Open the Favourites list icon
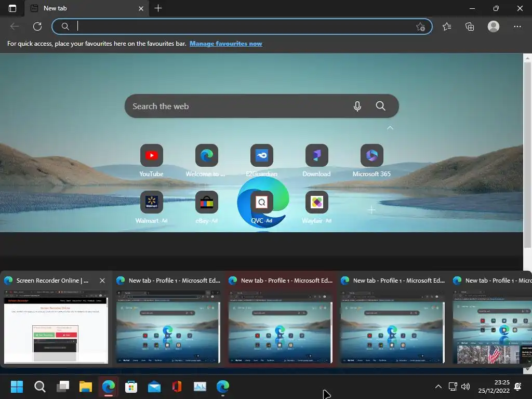 point(447,26)
